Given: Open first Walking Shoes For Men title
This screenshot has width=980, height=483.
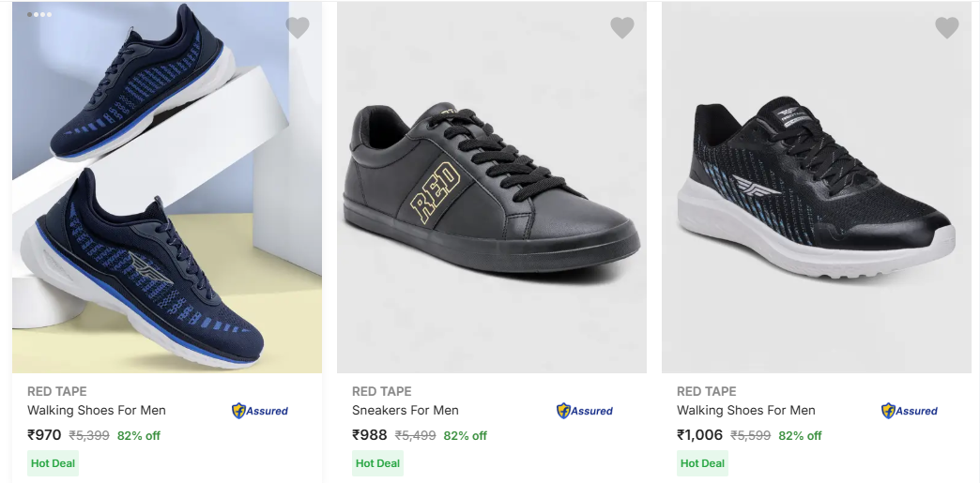Looking at the screenshot, I should pos(97,410).
